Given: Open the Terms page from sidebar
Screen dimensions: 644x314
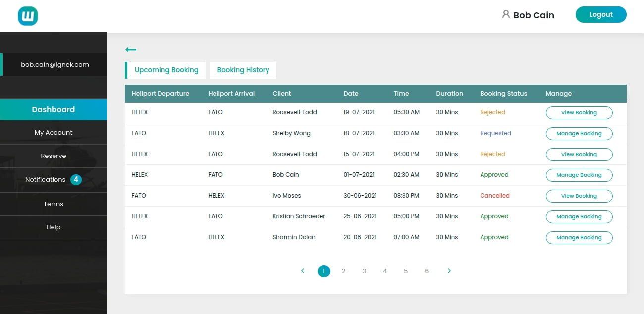Looking at the screenshot, I should pyautogui.click(x=53, y=204).
